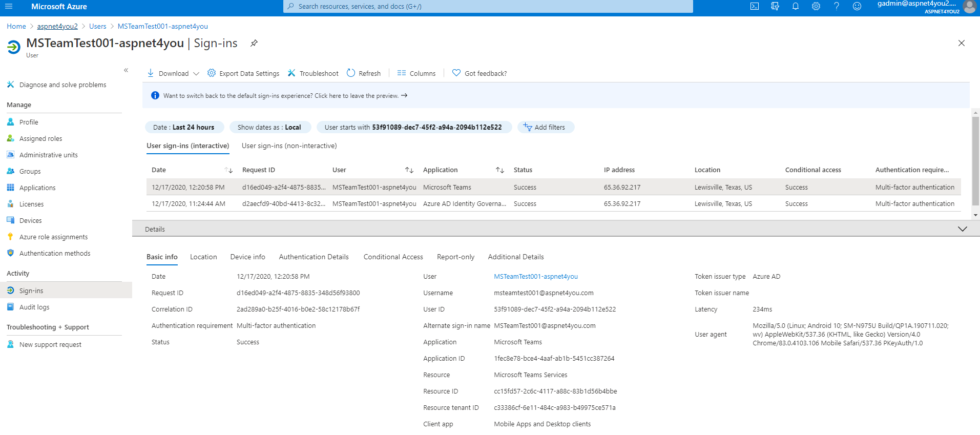Viewport: 980px width, 435px height.
Task: Open the Azure portal hamburger menu
Action: tap(8, 7)
